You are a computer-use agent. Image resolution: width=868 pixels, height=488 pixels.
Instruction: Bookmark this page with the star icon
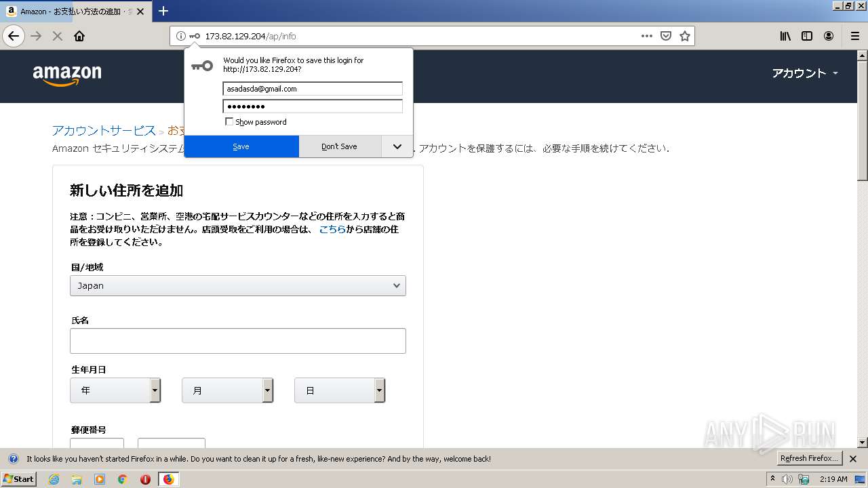(685, 36)
